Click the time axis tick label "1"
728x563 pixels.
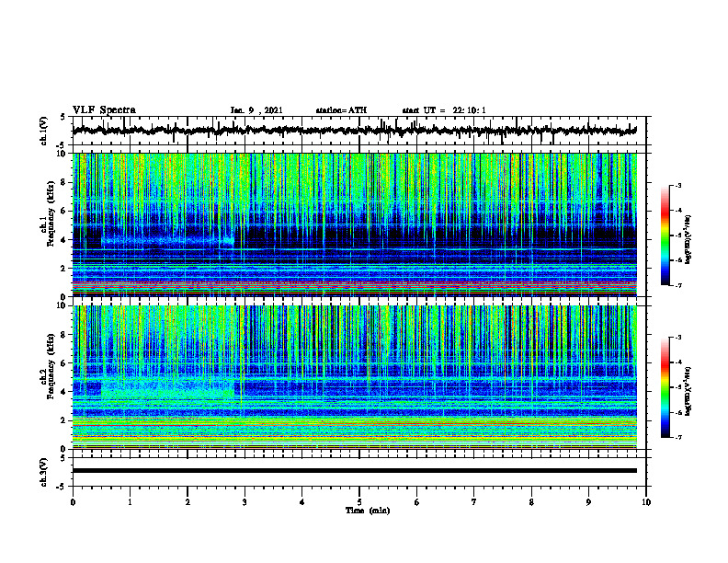pyautogui.click(x=130, y=502)
